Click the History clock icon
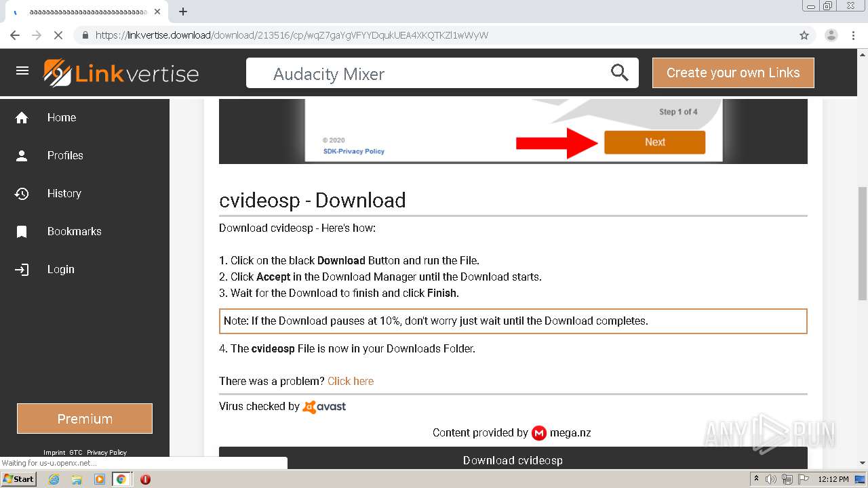The height and width of the screenshot is (488, 868). (x=22, y=194)
